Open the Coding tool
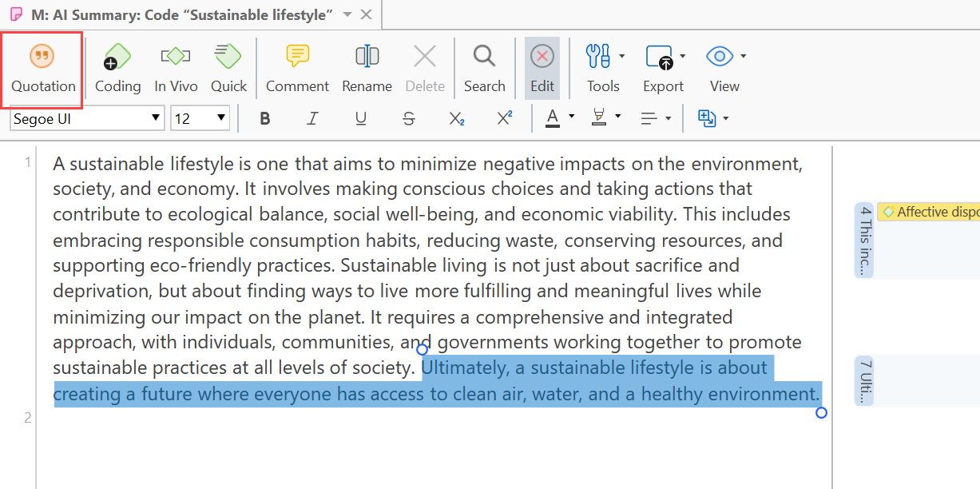Image resolution: width=980 pixels, height=489 pixels. point(117,69)
